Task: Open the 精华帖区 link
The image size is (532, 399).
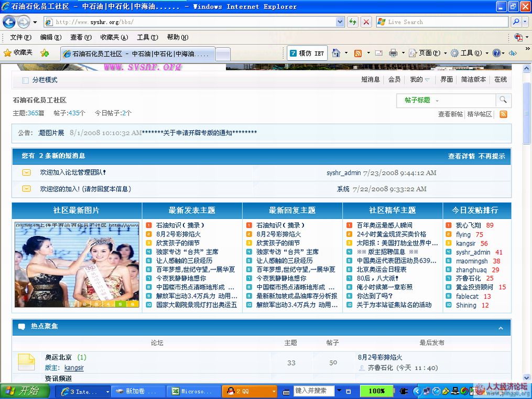Action: pyautogui.click(x=480, y=114)
